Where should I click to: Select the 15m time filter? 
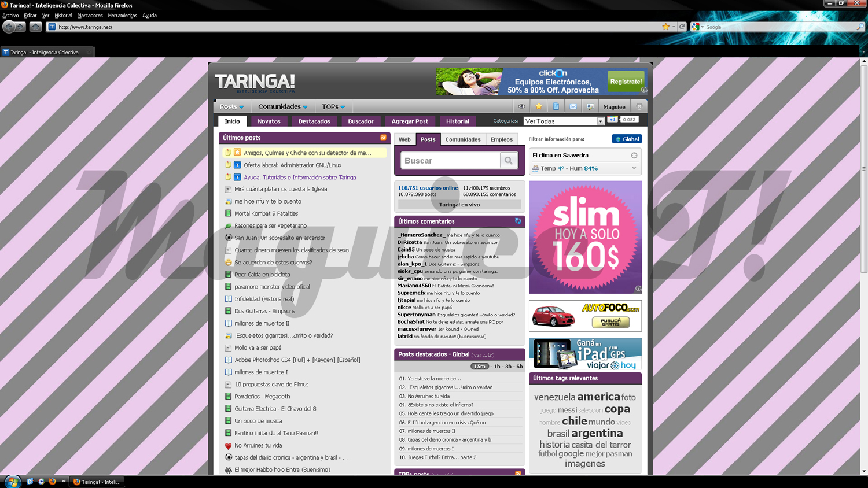pyautogui.click(x=479, y=366)
